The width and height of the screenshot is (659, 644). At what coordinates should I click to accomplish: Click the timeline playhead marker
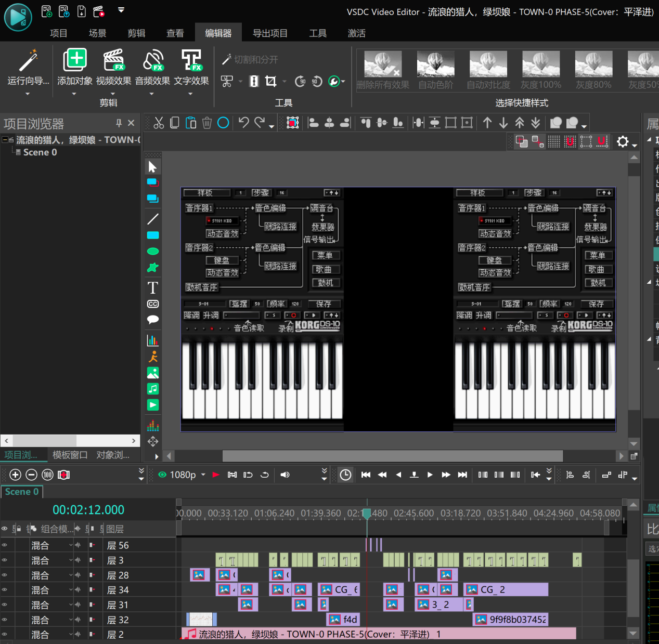(367, 514)
